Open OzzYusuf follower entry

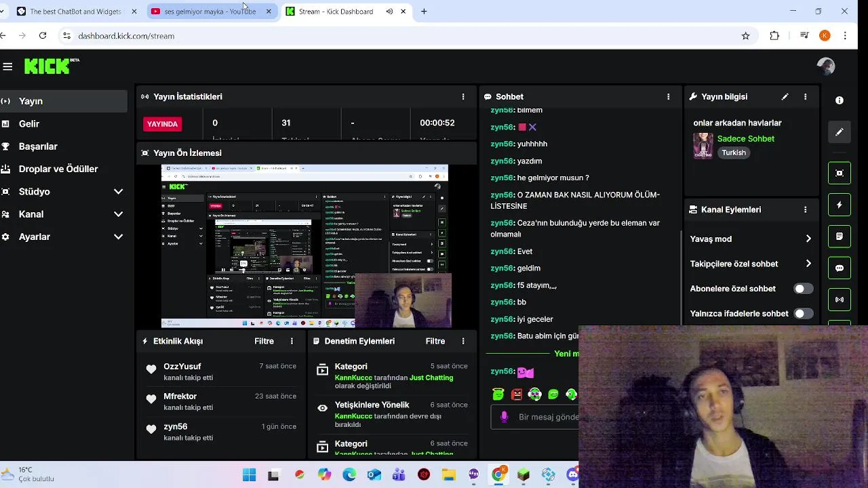point(221,371)
